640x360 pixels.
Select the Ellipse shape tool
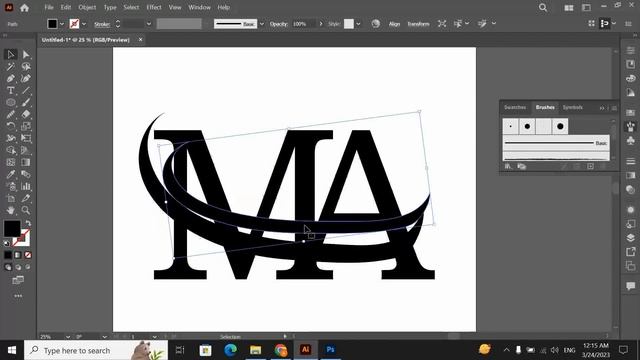(11, 102)
